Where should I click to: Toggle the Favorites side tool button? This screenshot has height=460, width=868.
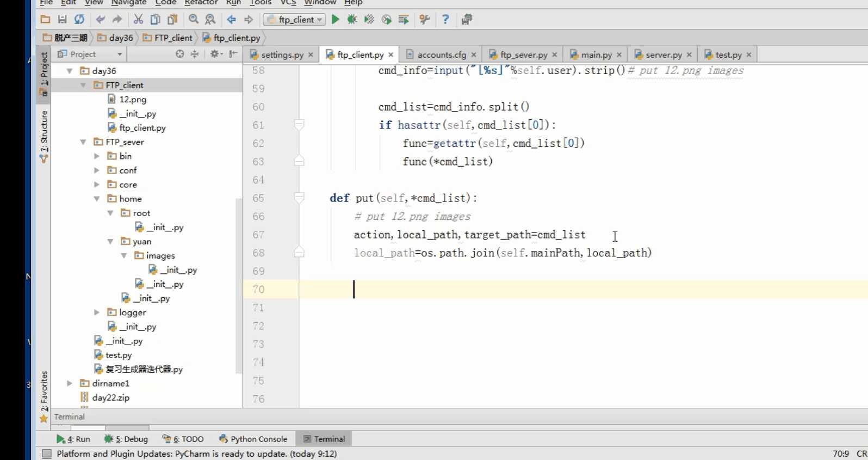(44, 396)
